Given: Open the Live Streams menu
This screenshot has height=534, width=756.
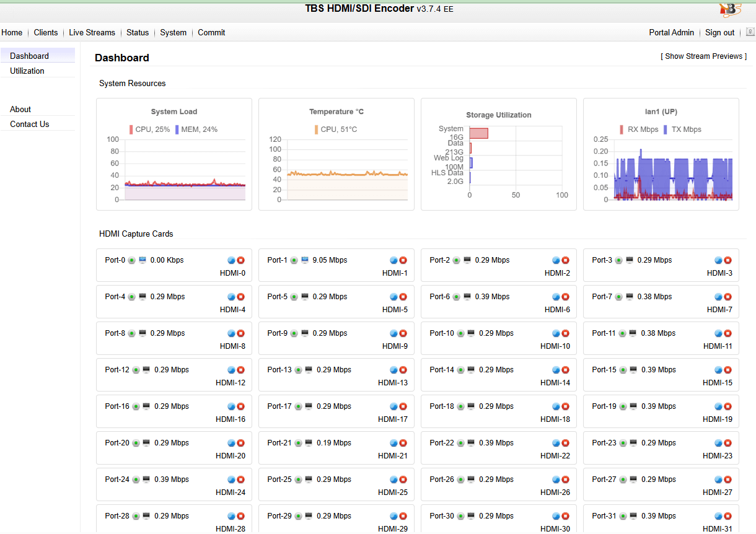Looking at the screenshot, I should click(92, 33).
